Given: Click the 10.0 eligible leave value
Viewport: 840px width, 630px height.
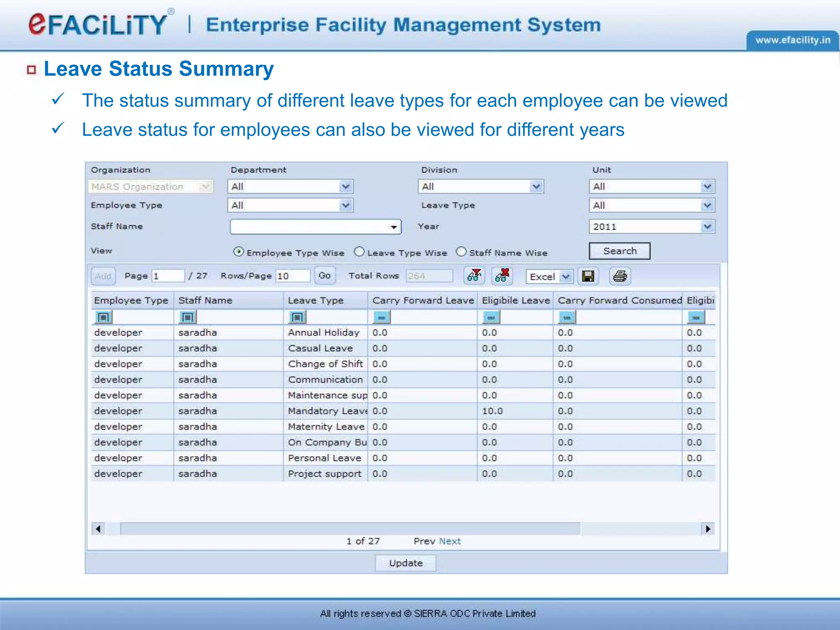Looking at the screenshot, I should [x=492, y=411].
